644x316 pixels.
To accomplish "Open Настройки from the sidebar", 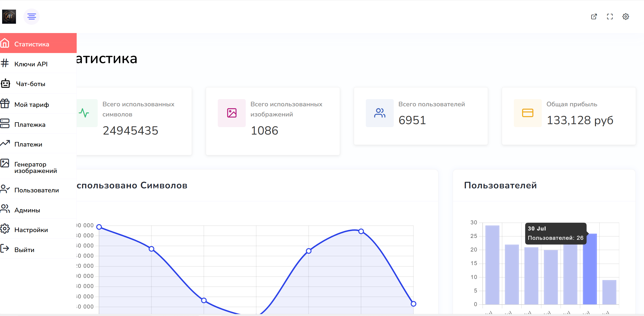I will 38,230.
